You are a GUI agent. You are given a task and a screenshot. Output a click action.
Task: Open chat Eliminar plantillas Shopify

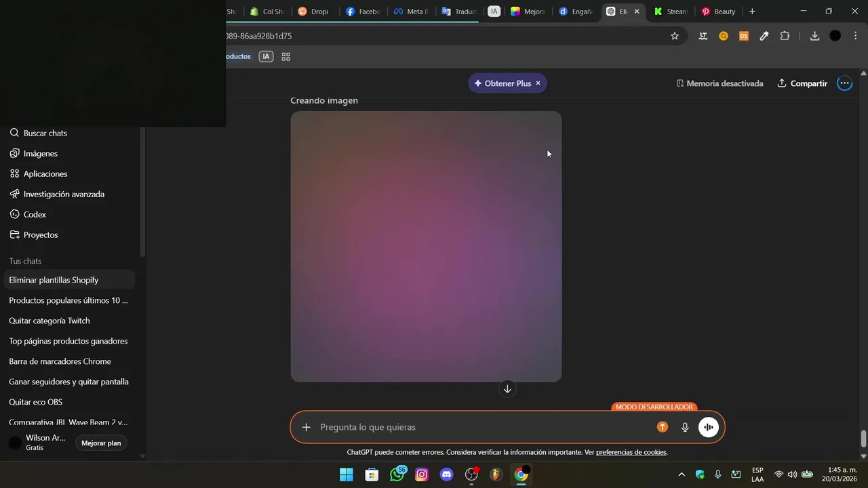coord(70,280)
